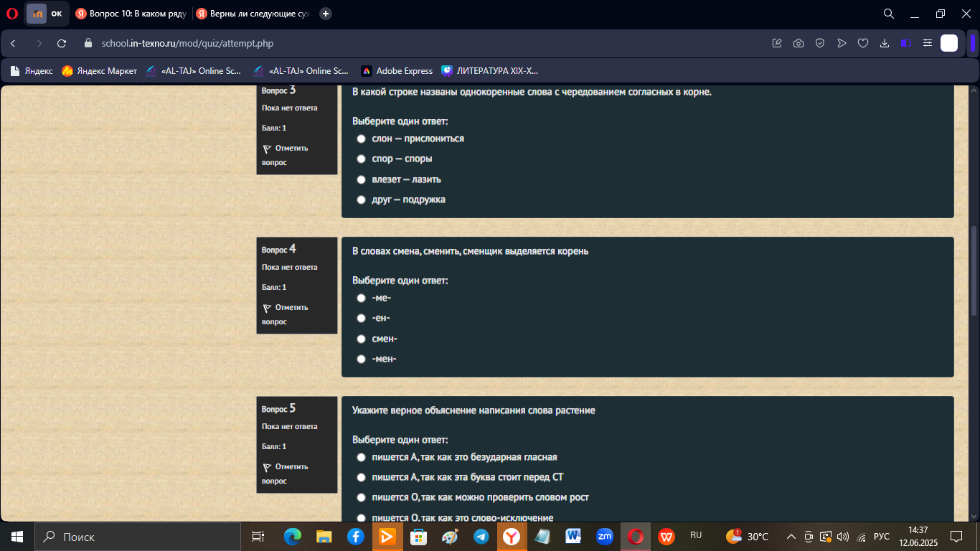Click the heart bookmark icon in address bar

pos(863,43)
